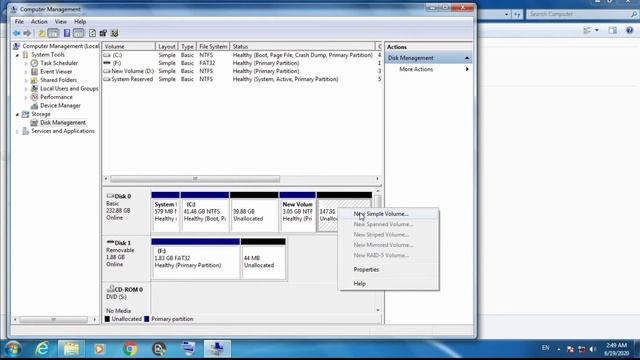Viewport: 640px width, 360px height.
Task: Sort by the File System column header
Action: [x=213, y=47]
